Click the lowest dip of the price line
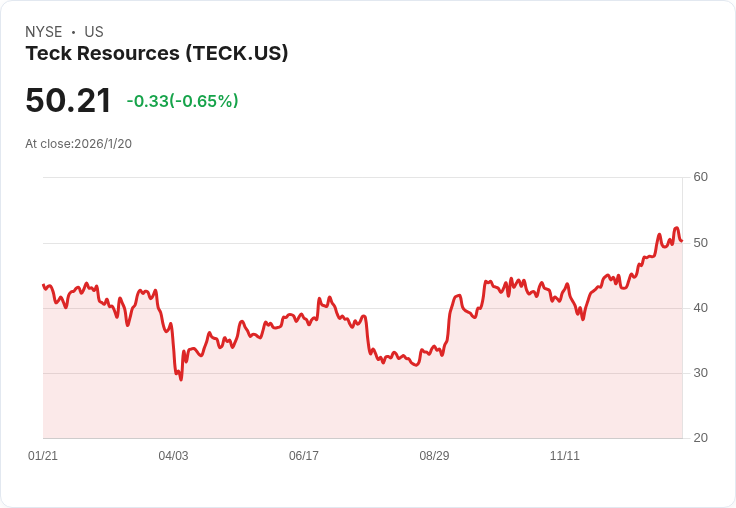Viewport: 736px width, 508px height. 181,380
